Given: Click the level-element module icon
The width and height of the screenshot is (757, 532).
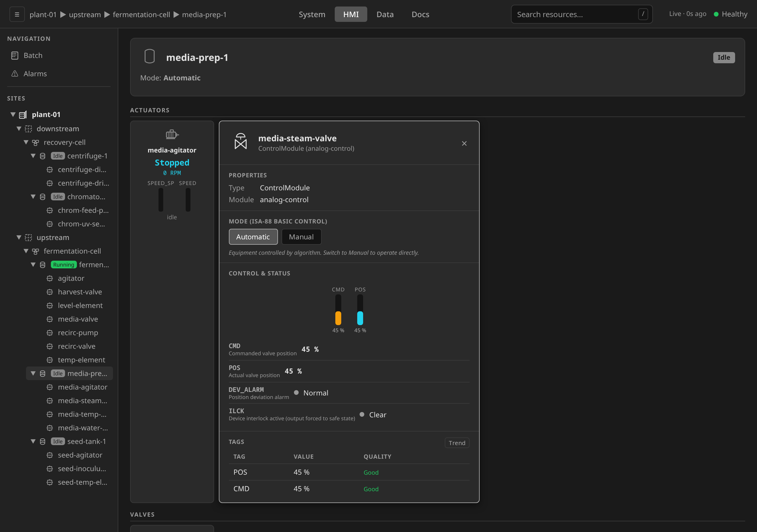Looking at the screenshot, I should pyautogui.click(x=50, y=306).
